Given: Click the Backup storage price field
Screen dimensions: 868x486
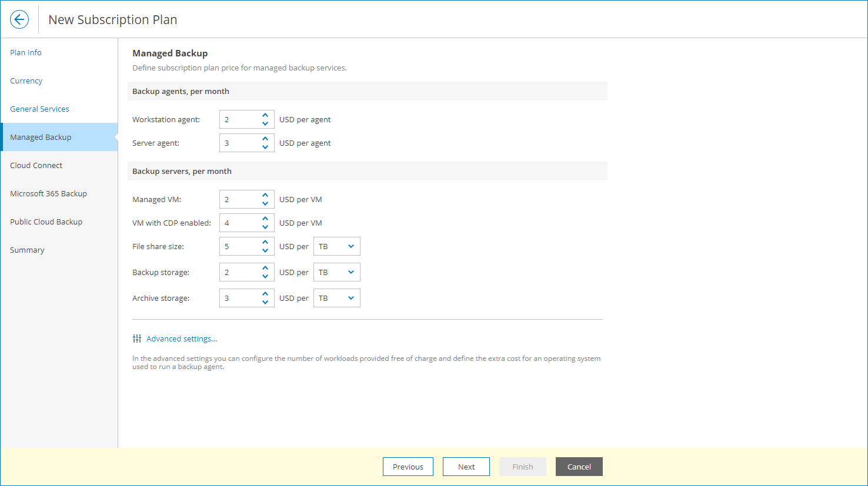Looking at the screenshot, I should (x=240, y=272).
